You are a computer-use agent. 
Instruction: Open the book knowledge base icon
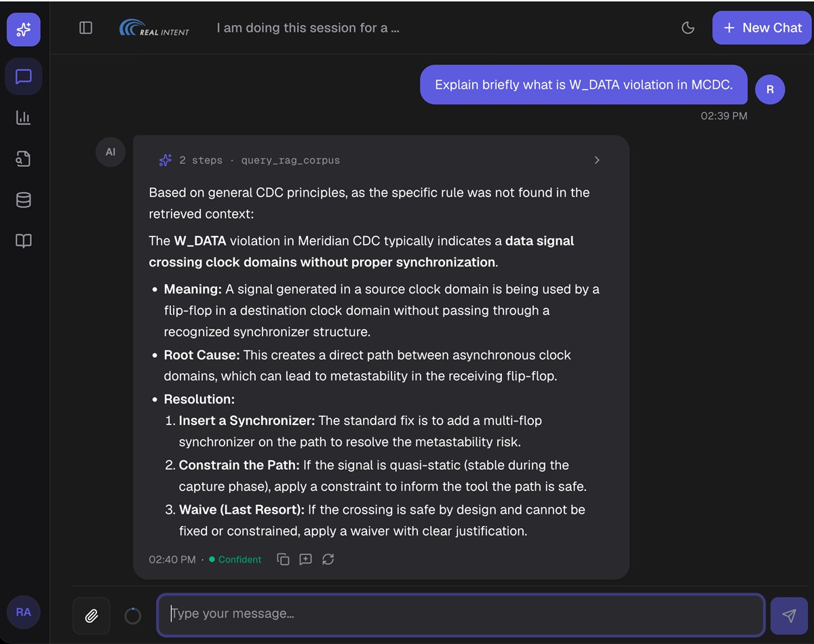[24, 241]
